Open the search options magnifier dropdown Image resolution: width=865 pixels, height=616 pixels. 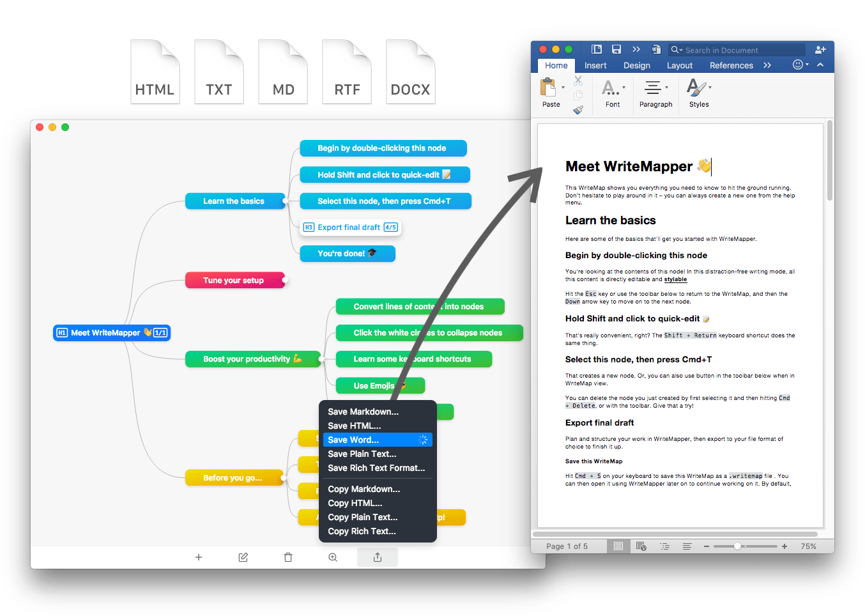tap(677, 50)
